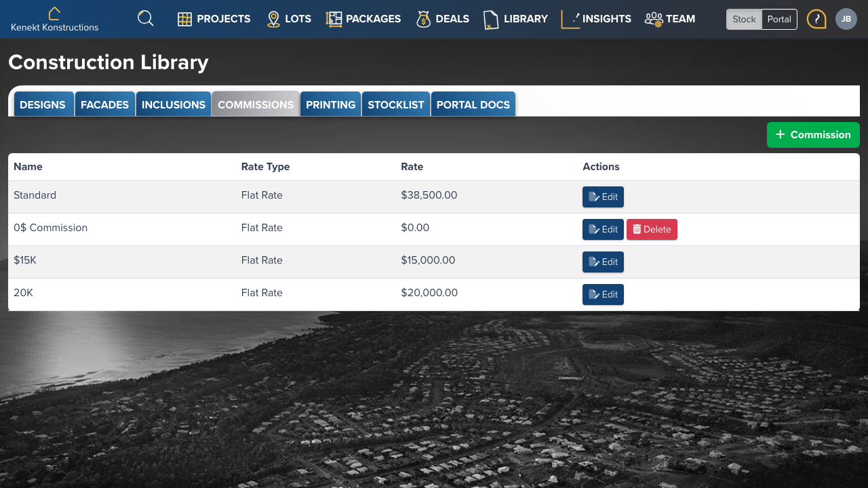Click the Kenekt Konstructions house logo
868x488 pixels.
pos(54,13)
